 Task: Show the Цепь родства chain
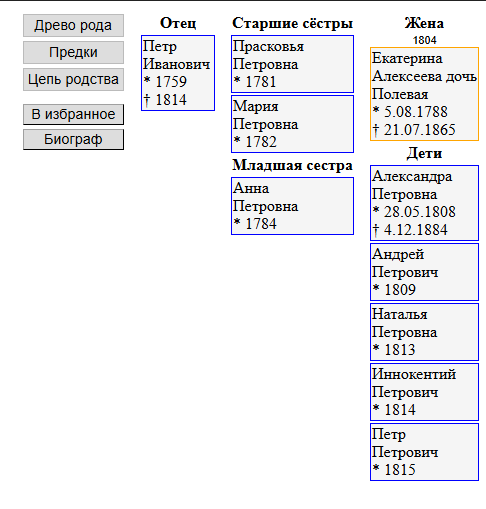point(73,79)
